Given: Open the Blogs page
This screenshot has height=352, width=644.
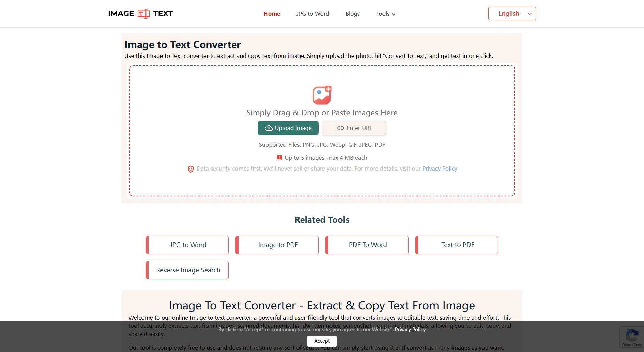Looking at the screenshot, I should (352, 14).
